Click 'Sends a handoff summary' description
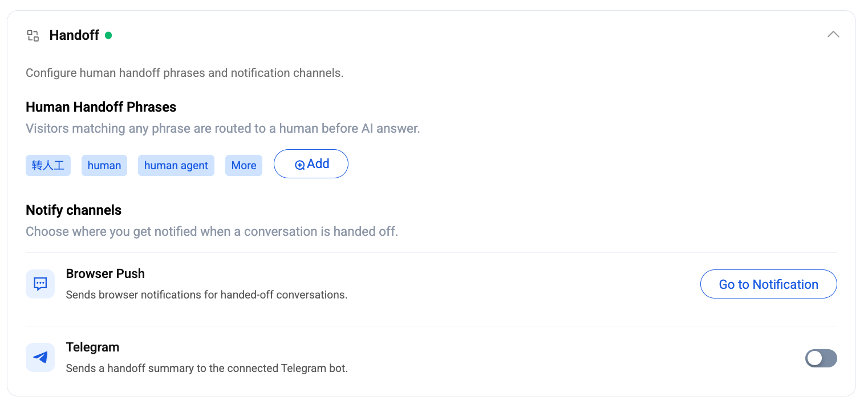This screenshot has width=868, height=409. 206,368
